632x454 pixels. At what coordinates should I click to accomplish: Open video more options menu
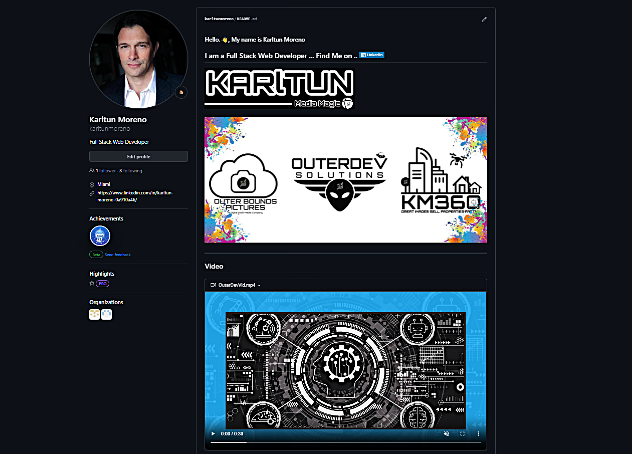(x=478, y=434)
